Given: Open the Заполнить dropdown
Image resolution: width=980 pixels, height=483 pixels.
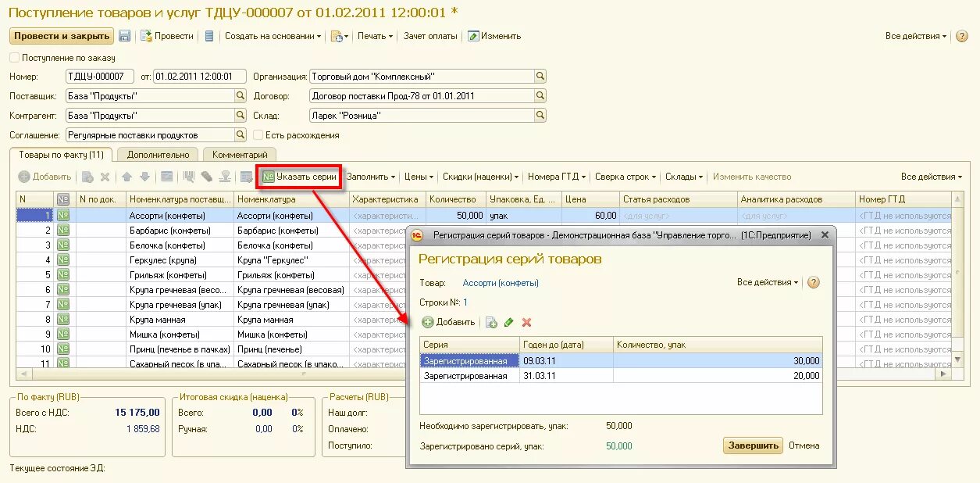Looking at the screenshot, I should pyautogui.click(x=371, y=177).
